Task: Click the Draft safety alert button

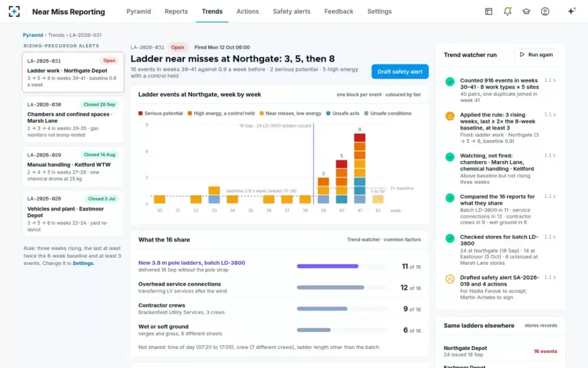Action: point(400,72)
